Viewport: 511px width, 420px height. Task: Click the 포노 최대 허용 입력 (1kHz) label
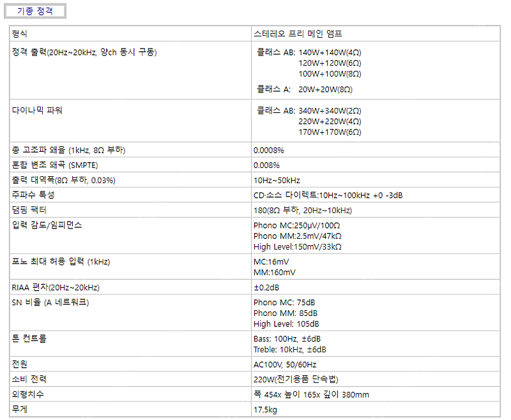(x=61, y=262)
